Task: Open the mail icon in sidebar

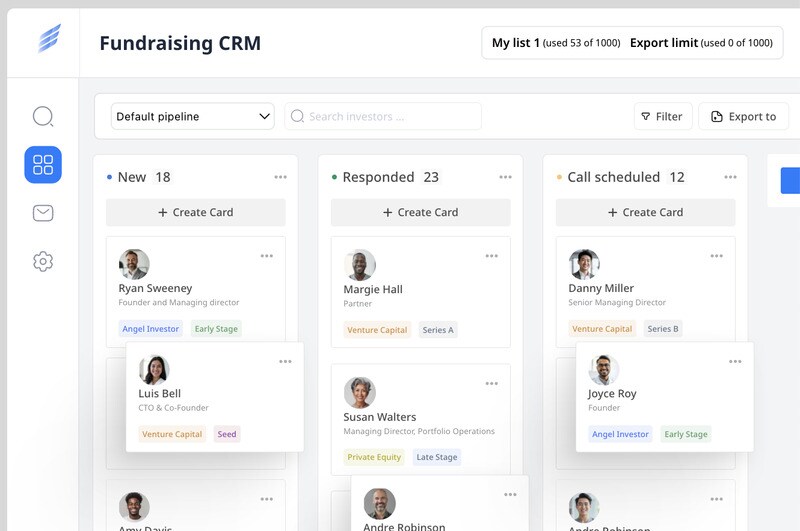Action: (x=43, y=213)
